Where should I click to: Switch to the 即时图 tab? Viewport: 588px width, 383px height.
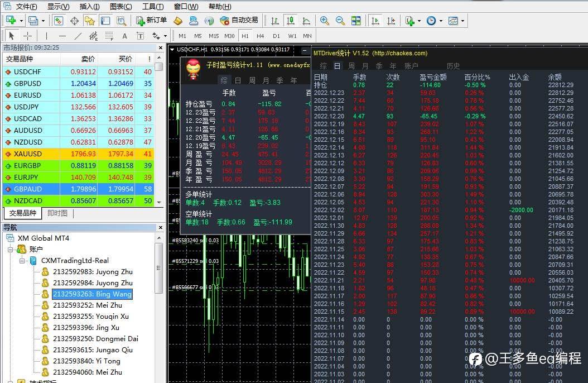(57, 213)
